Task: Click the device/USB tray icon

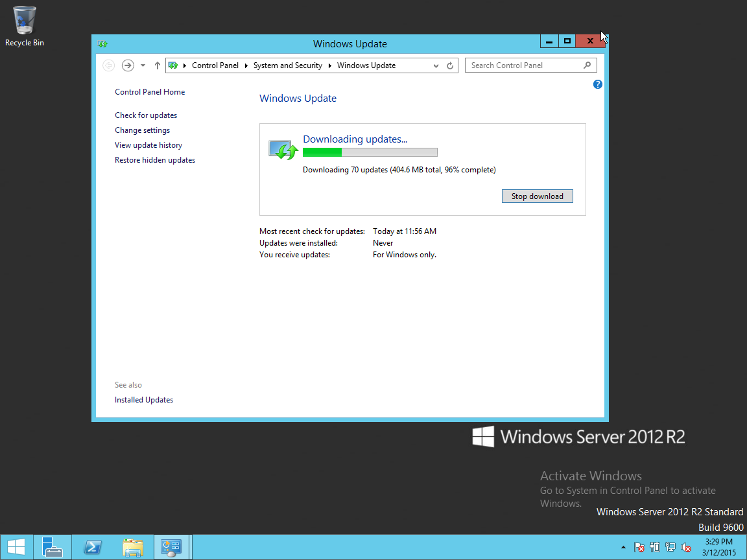Action: (x=655, y=548)
